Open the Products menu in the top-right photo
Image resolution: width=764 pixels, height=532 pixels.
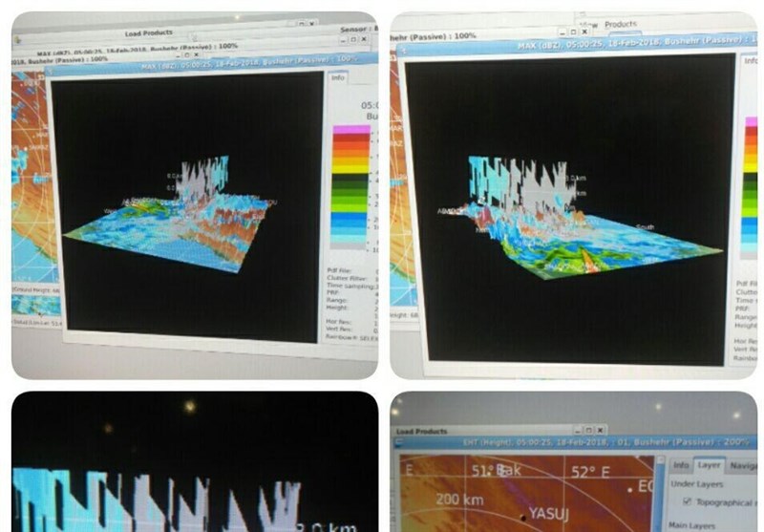coord(620,24)
